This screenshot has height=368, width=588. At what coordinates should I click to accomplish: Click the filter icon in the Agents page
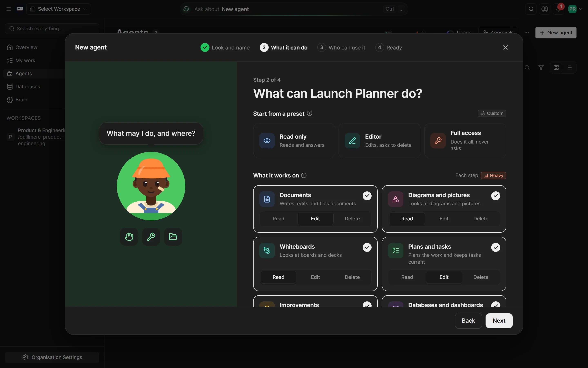(x=541, y=67)
